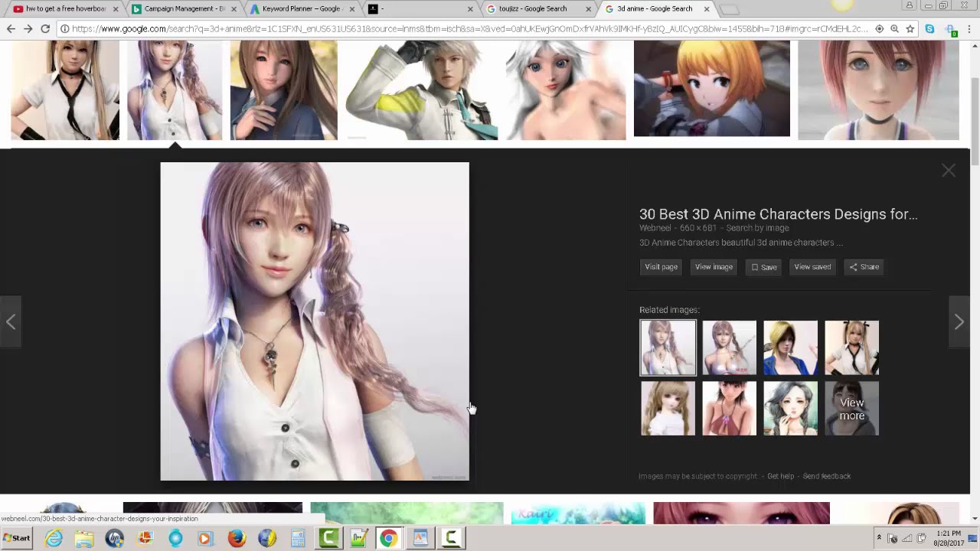Viewport: 980px width, 551px height.
Task: Click the clock showing 1:21 PM
Action: coord(948,538)
